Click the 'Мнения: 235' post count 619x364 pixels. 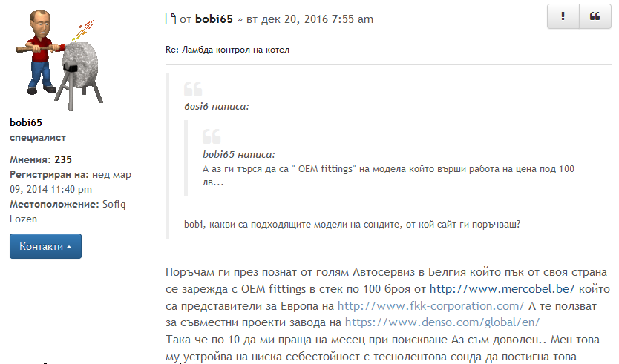tap(41, 159)
